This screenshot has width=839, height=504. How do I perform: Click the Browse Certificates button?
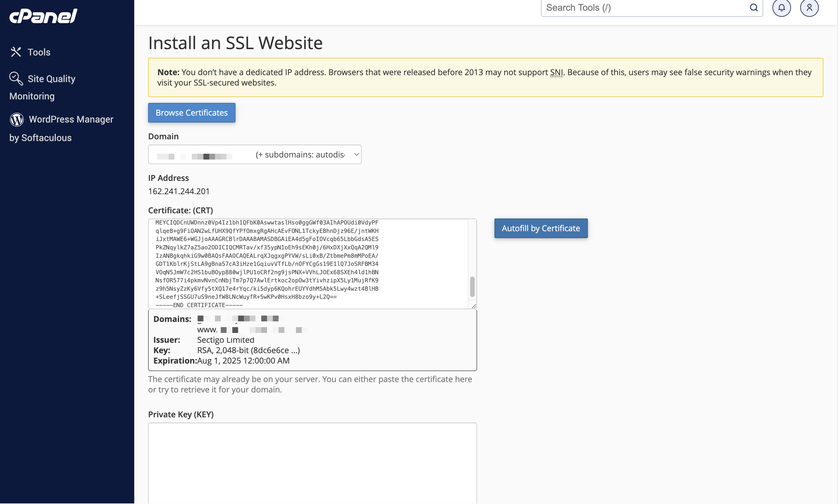pyautogui.click(x=192, y=113)
